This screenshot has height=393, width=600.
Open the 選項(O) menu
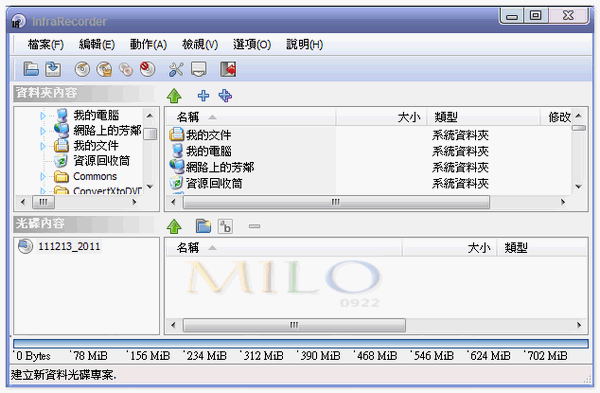click(252, 44)
